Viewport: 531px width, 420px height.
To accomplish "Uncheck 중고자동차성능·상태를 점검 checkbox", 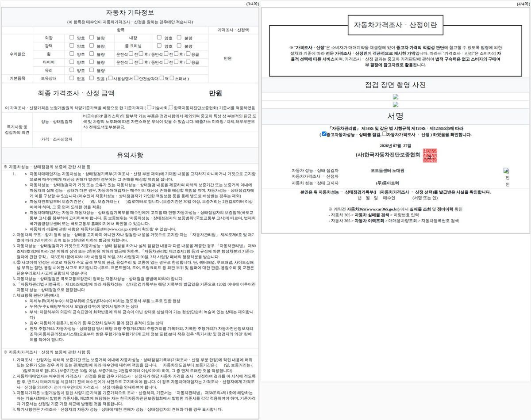I will coord(324,134).
